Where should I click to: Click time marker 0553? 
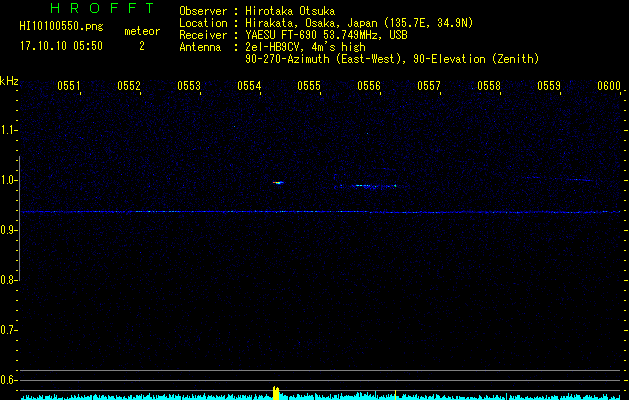pyautogui.click(x=189, y=86)
